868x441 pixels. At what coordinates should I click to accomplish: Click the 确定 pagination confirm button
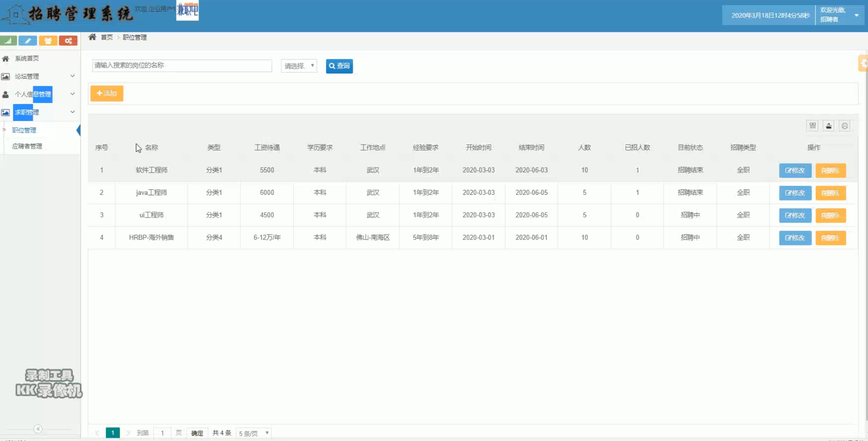(197, 433)
